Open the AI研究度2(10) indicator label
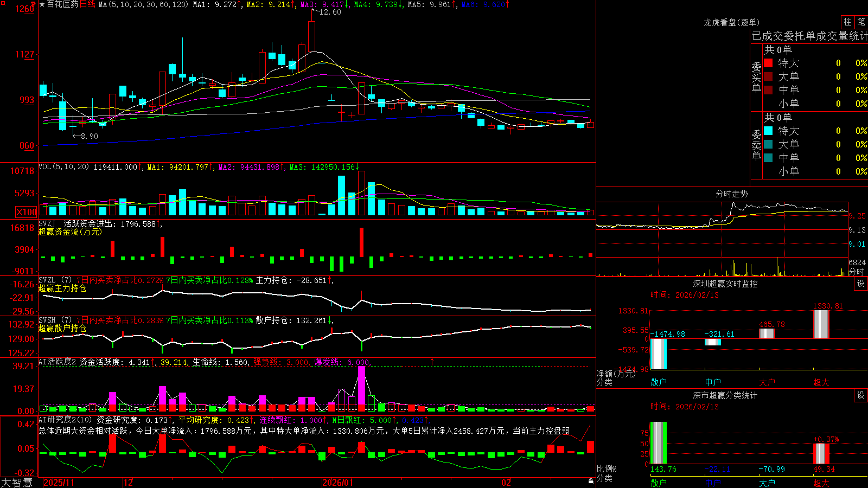The height and width of the screenshot is (488, 868). click(66, 420)
